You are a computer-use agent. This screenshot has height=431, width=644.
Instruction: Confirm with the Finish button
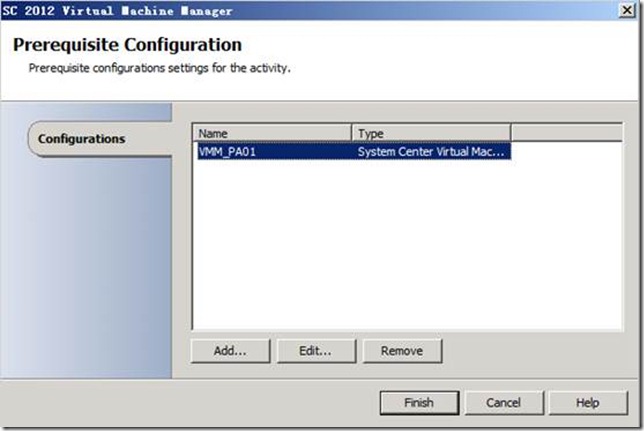[x=419, y=403]
